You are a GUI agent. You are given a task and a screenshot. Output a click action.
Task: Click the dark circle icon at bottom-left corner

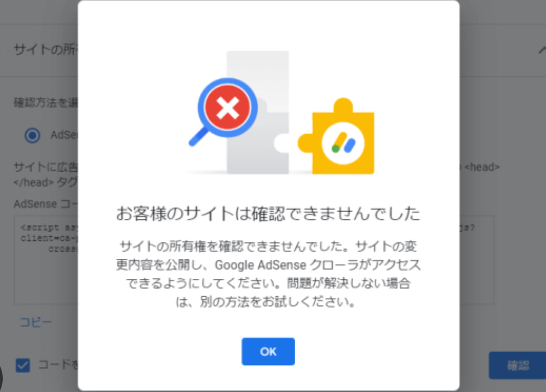1,378
